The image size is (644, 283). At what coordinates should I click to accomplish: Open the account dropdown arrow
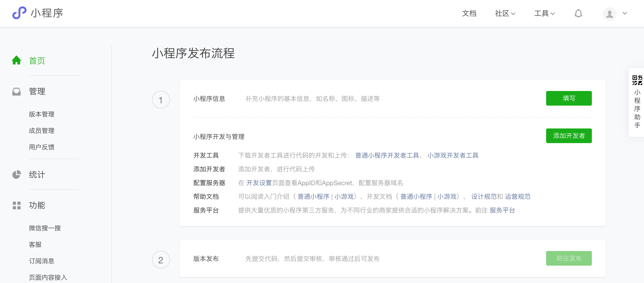[x=625, y=13]
